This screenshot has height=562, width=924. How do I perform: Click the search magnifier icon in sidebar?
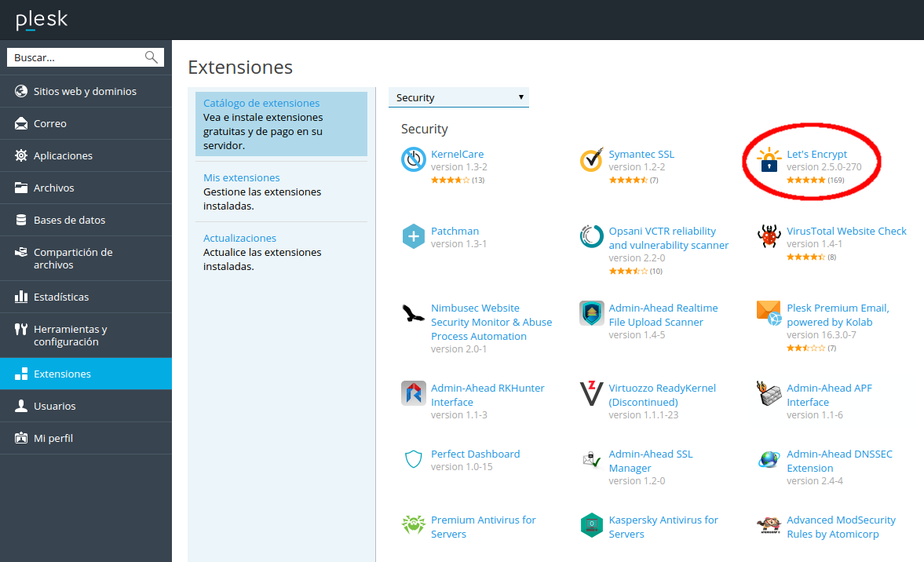[152, 57]
